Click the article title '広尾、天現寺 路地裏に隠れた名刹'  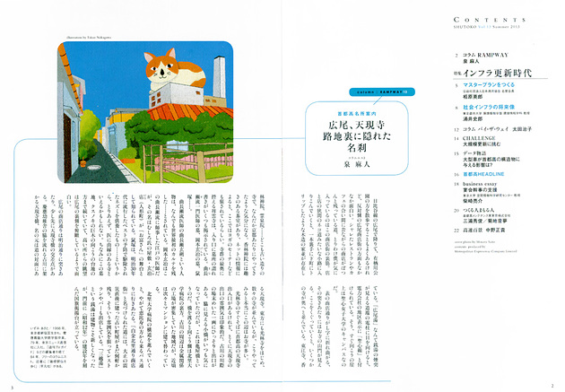pyautogui.click(x=357, y=136)
